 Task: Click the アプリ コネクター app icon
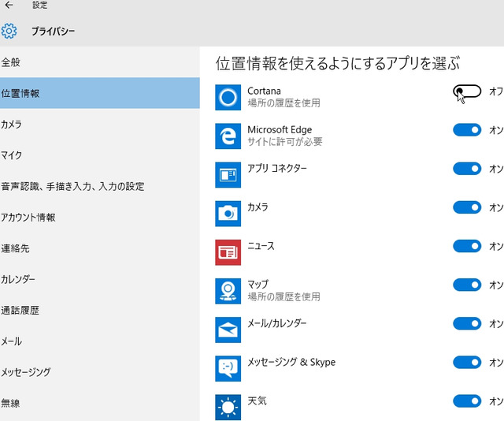point(228,175)
